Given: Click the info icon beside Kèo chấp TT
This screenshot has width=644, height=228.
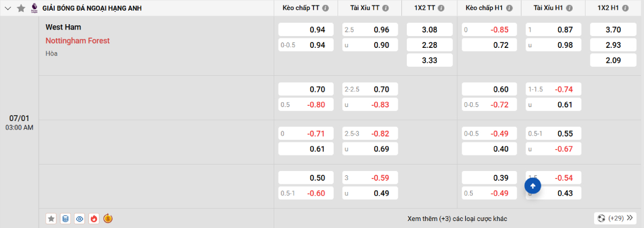Looking at the screenshot, I should point(326,8).
